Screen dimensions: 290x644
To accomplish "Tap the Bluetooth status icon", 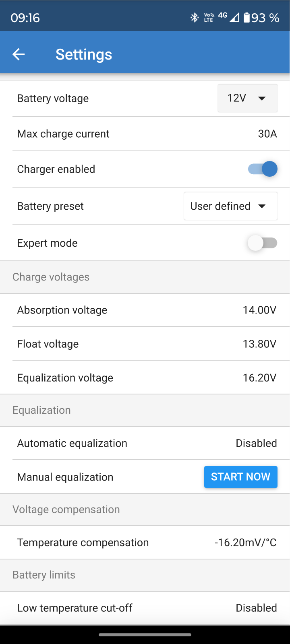I will 195,17.
